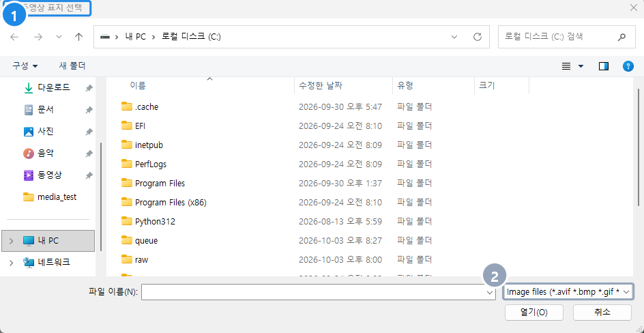Open 사진 in the sidebar
This screenshot has height=333, width=644.
[45, 132]
